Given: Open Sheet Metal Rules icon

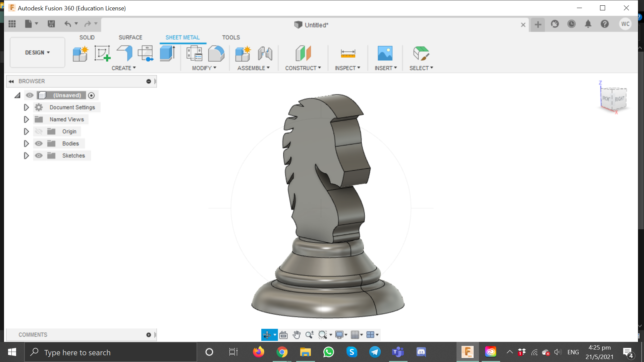Looking at the screenshot, I should tap(195, 54).
